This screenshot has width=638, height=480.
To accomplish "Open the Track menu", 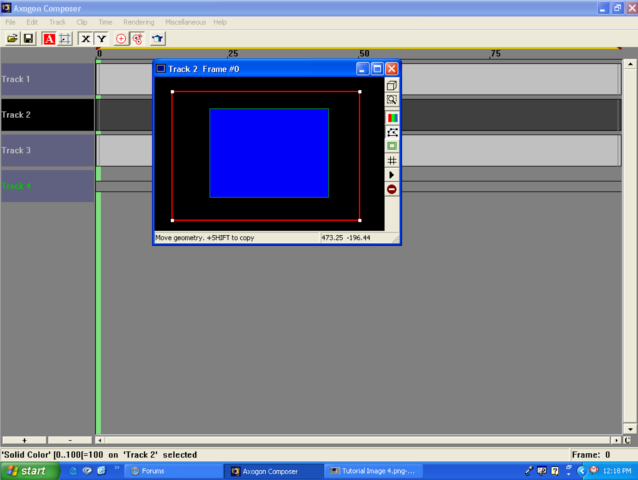I will 57,22.
